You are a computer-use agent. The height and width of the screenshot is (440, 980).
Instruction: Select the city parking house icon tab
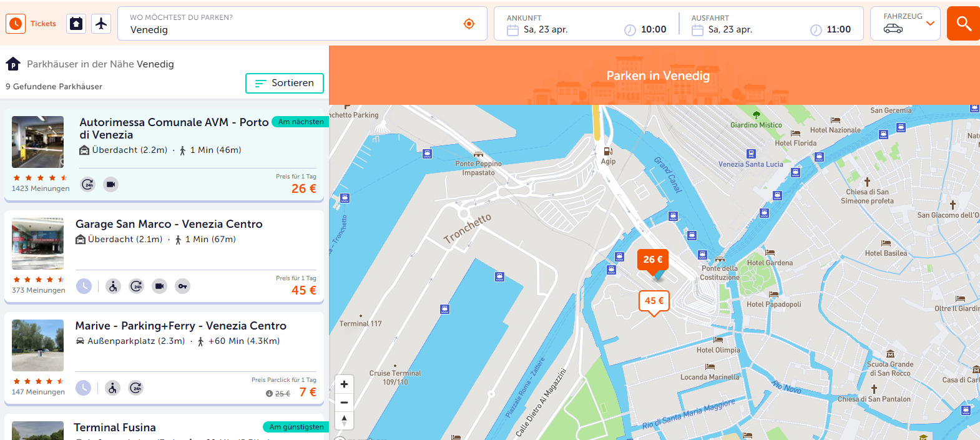pos(76,24)
